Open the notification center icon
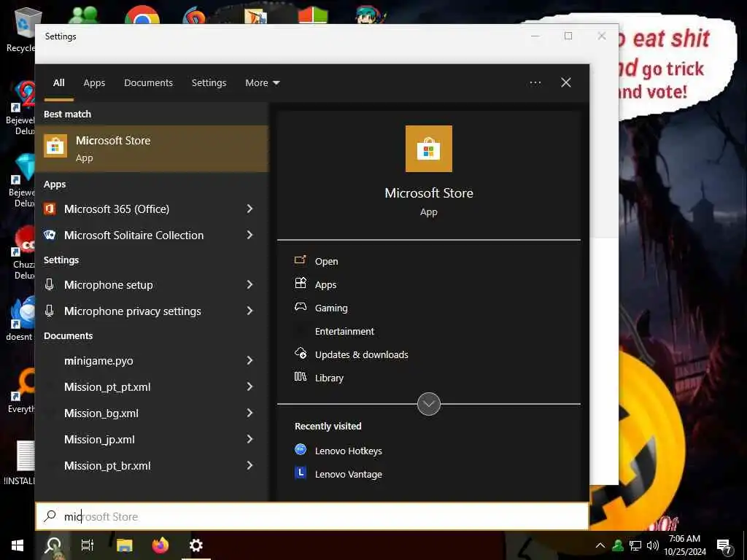The image size is (747, 560). 724,546
